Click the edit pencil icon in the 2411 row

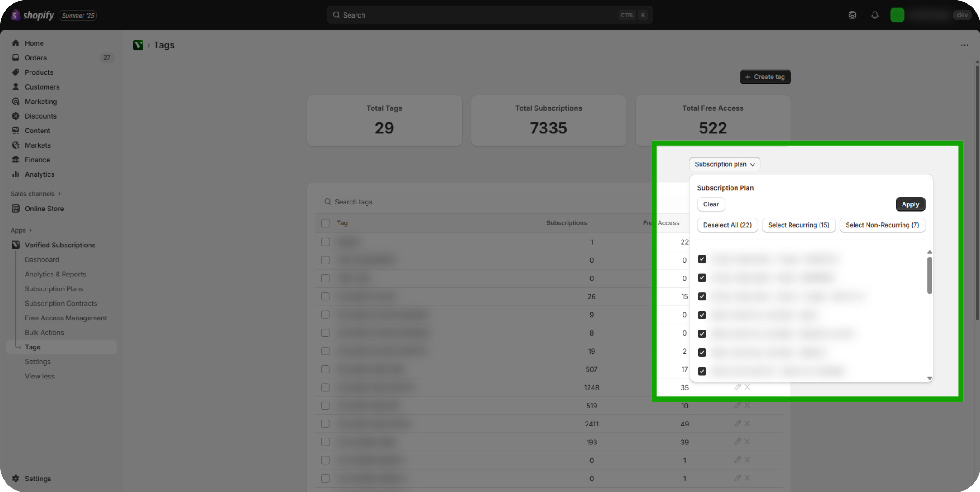click(x=737, y=424)
